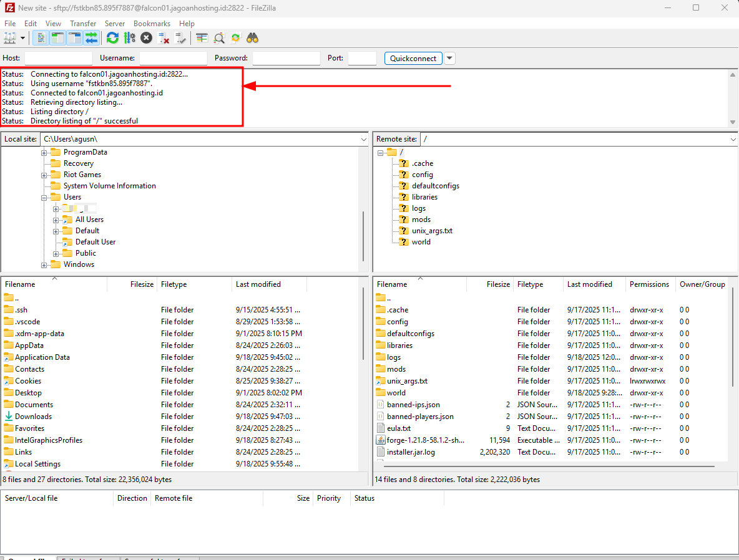Select the mods folder icon in remote tree

tap(403, 219)
